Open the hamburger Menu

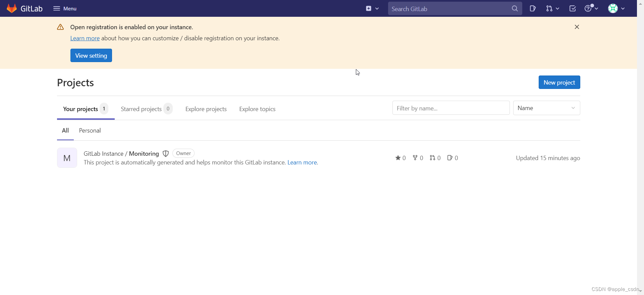(65, 8)
